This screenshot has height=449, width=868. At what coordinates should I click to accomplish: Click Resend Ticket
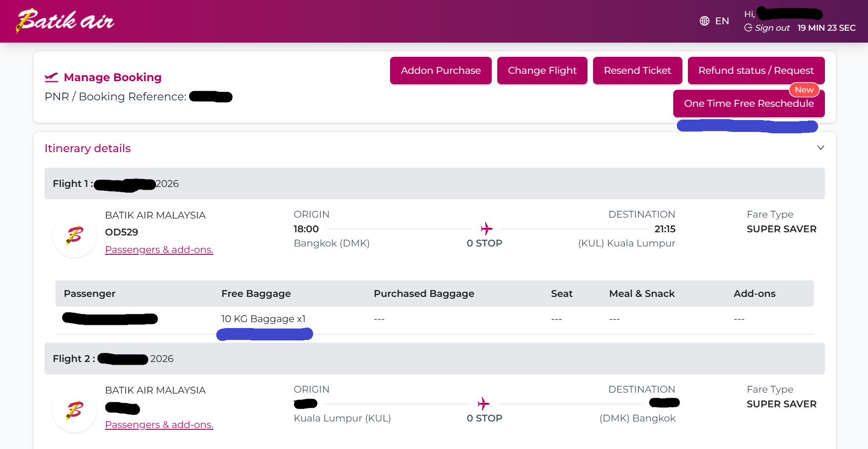pyautogui.click(x=637, y=71)
